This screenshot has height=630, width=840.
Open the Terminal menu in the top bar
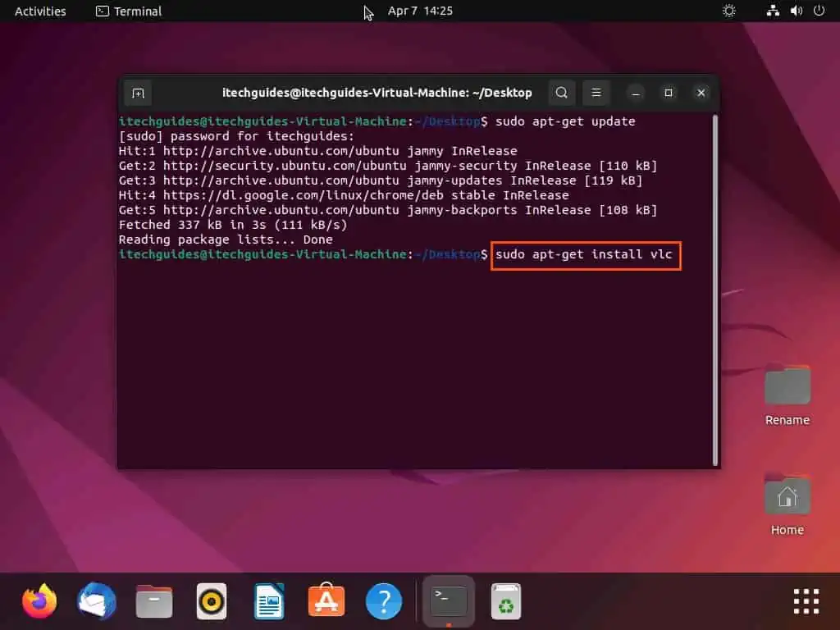point(127,11)
